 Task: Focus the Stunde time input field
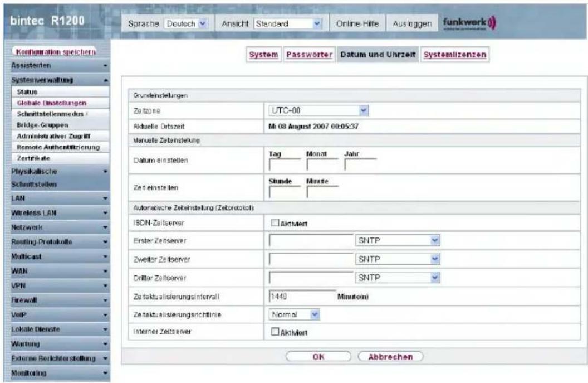[x=285, y=192]
